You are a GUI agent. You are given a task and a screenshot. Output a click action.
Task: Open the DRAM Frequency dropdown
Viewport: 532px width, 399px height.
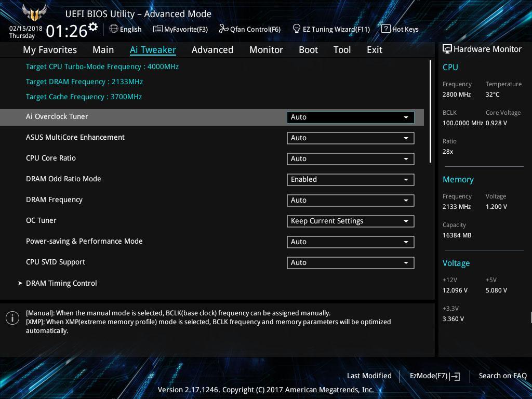coord(351,200)
